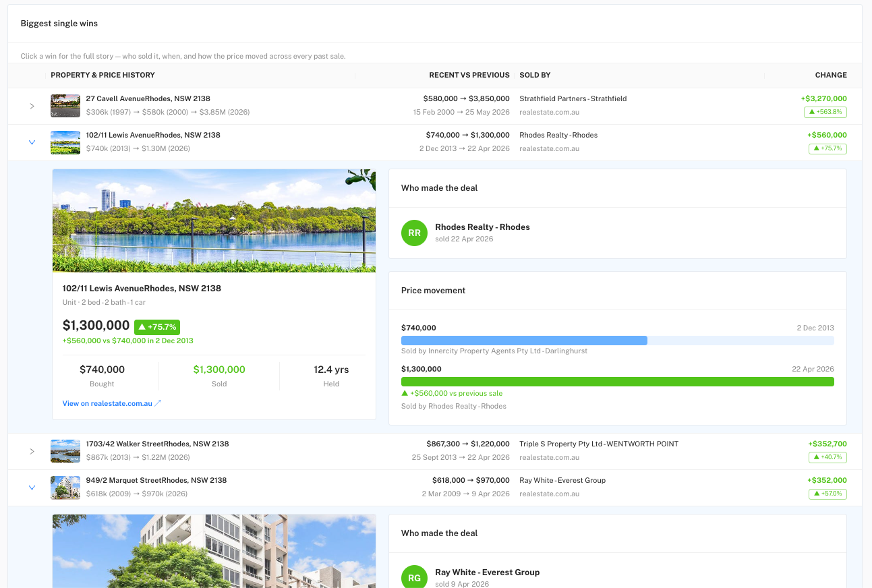Screen dimensions: 872x588
Task: Open the large Marquet Street apartment building photo
Action: tap(214, 551)
